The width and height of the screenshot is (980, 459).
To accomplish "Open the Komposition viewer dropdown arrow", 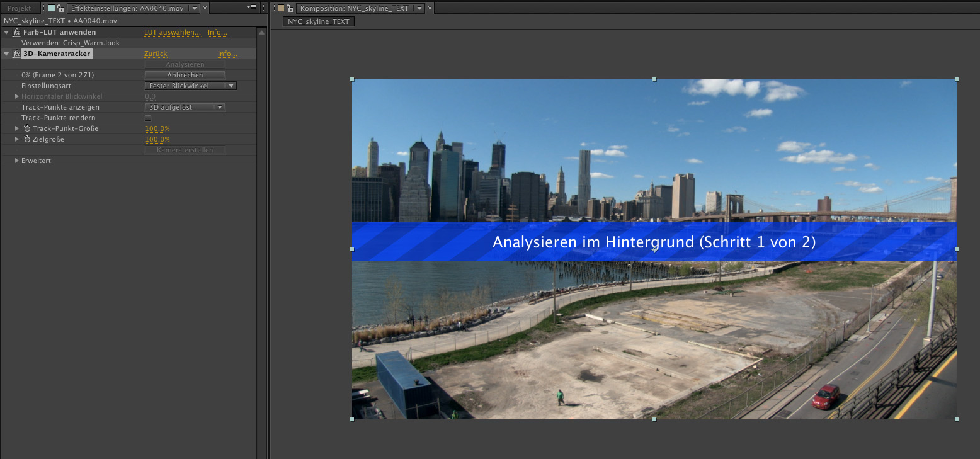I will pyautogui.click(x=419, y=8).
